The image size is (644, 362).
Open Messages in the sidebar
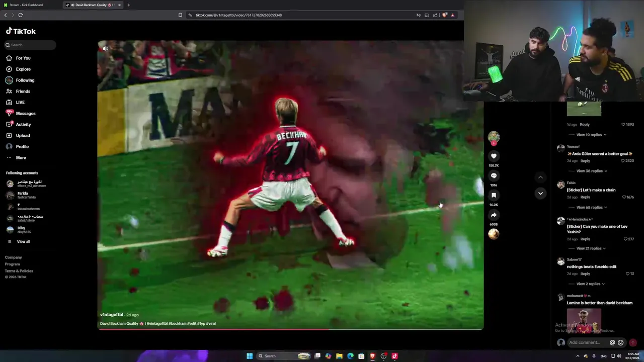21,114
